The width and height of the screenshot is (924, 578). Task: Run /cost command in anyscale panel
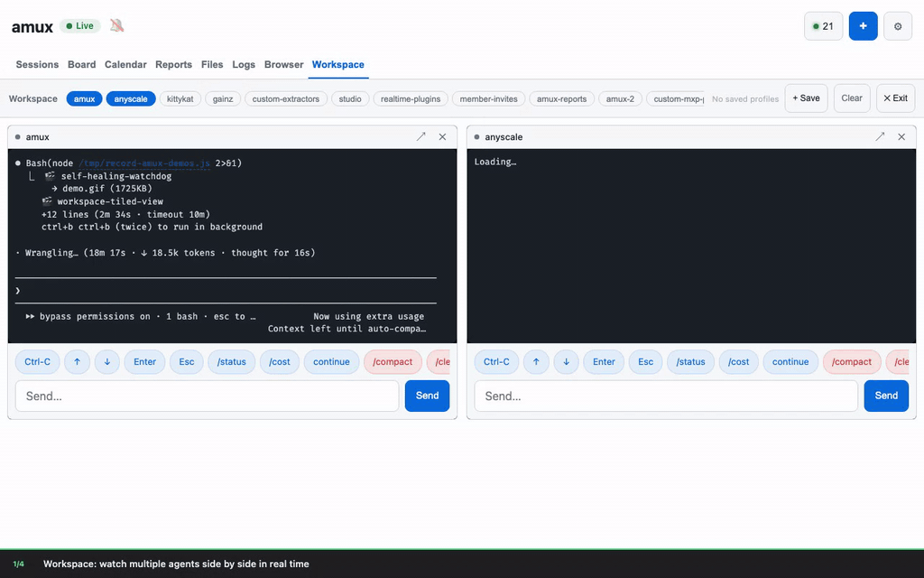coord(739,361)
